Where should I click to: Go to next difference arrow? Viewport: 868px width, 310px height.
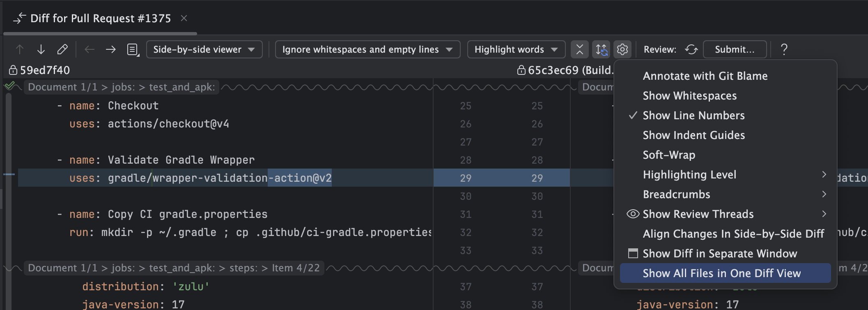tap(41, 50)
